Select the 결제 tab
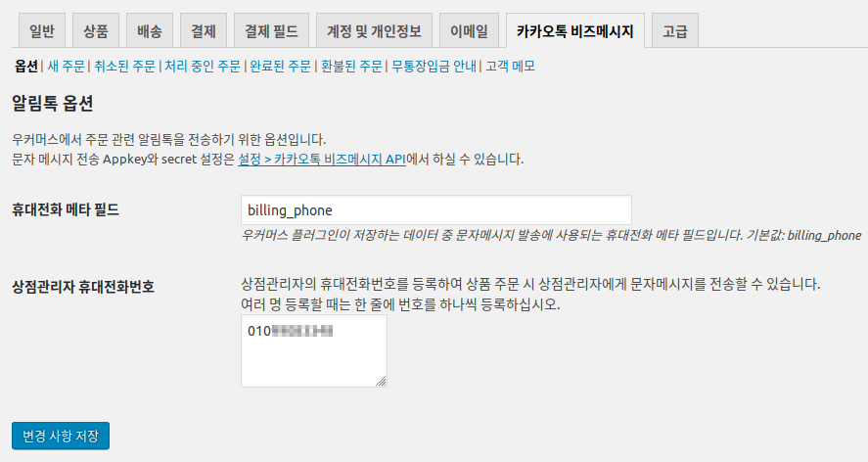Image resolution: width=868 pixels, height=462 pixels. 204,31
